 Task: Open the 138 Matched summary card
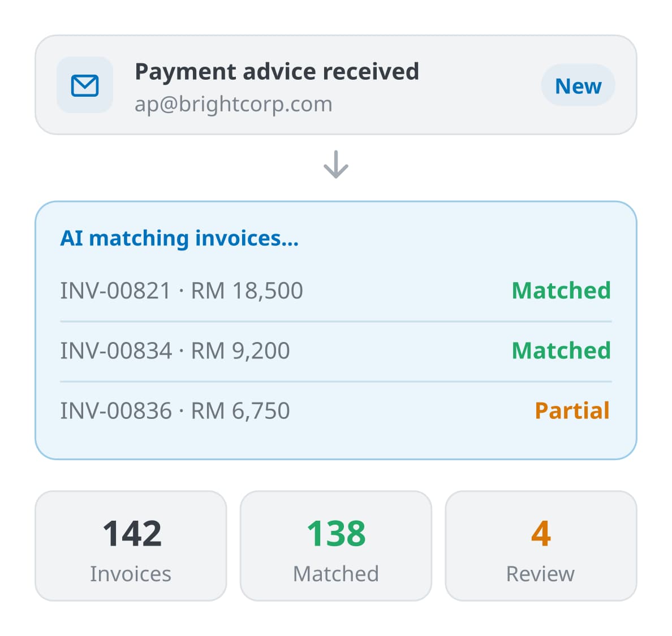pyautogui.click(x=336, y=546)
